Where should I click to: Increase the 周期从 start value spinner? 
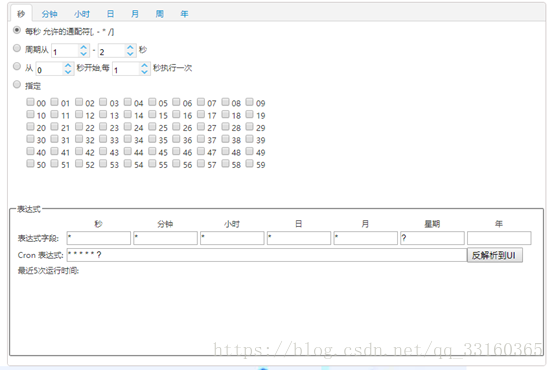click(x=83, y=47)
